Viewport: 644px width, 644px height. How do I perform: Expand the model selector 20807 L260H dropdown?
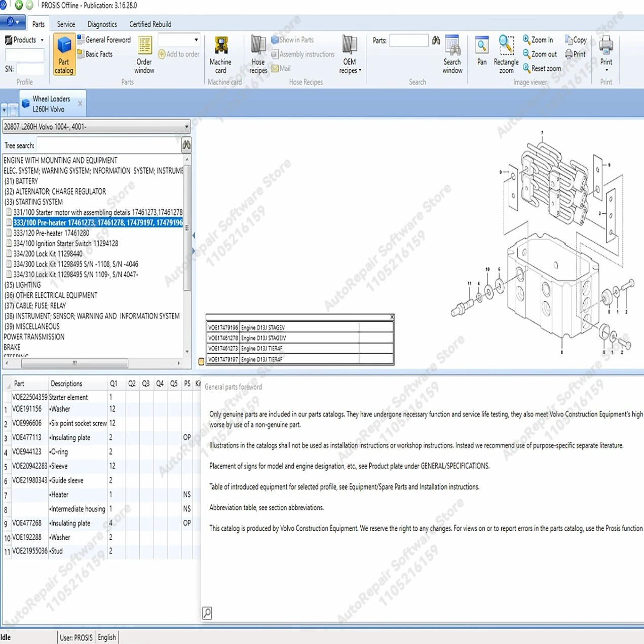click(x=186, y=127)
